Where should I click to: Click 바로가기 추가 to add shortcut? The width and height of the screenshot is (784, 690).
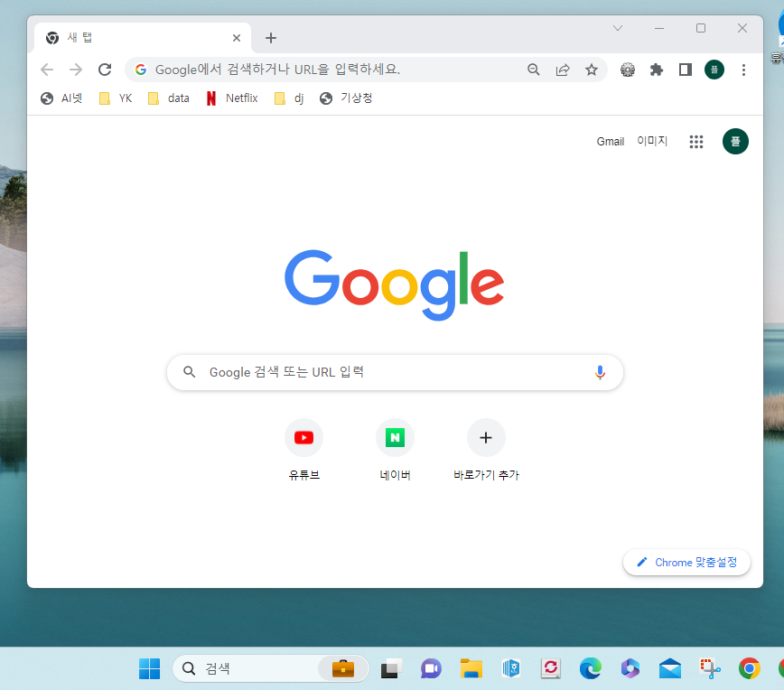pyautogui.click(x=486, y=450)
